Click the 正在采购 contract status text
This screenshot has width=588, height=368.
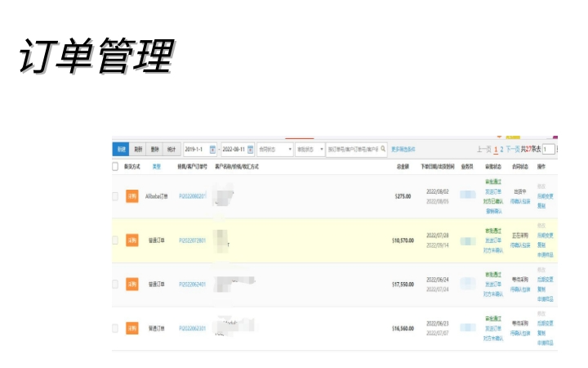[x=519, y=236]
